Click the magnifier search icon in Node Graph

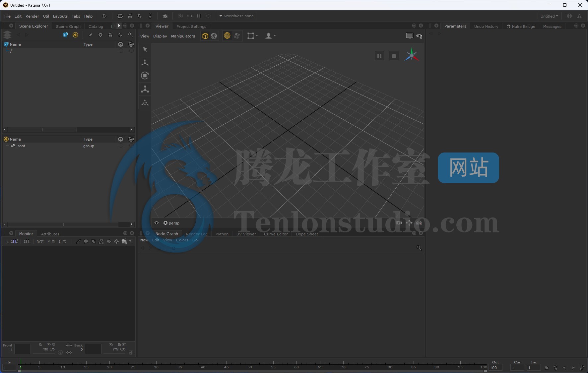point(419,248)
